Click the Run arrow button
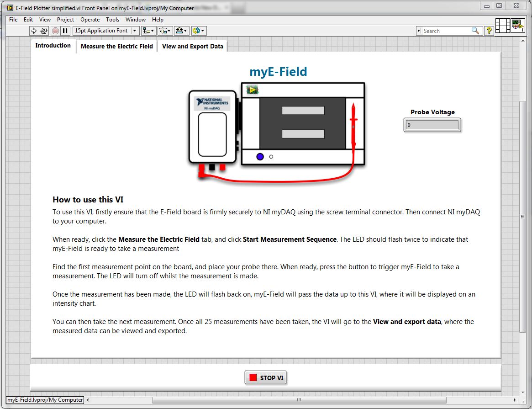 34,31
